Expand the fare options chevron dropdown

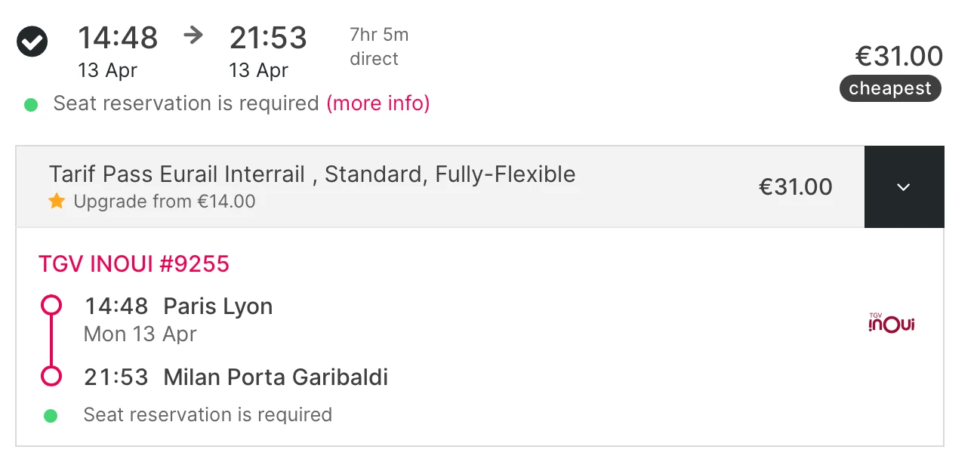click(904, 187)
